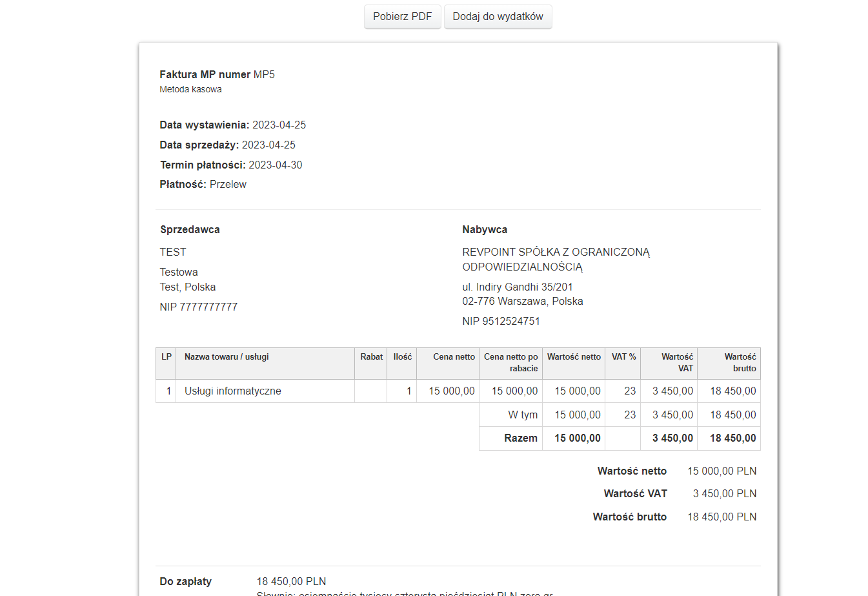Select seller NIP 7777777777
868x596 pixels.
[x=199, y=307]
